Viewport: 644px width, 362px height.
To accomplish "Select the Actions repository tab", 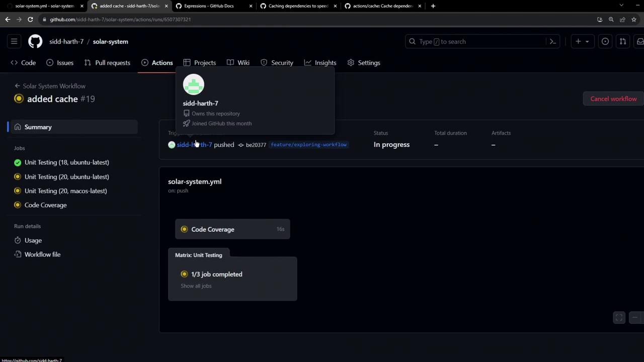I will (x=157, y=63).
